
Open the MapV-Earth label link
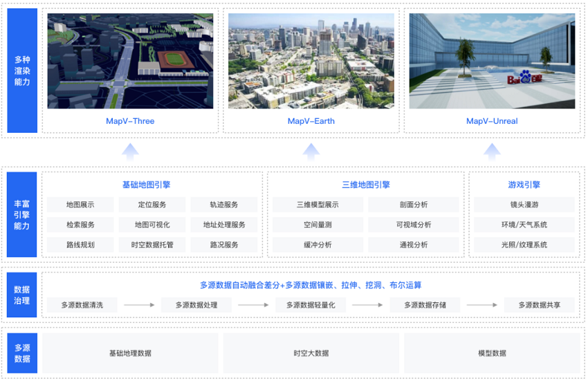pyautogui.click(x=311, y=121)
